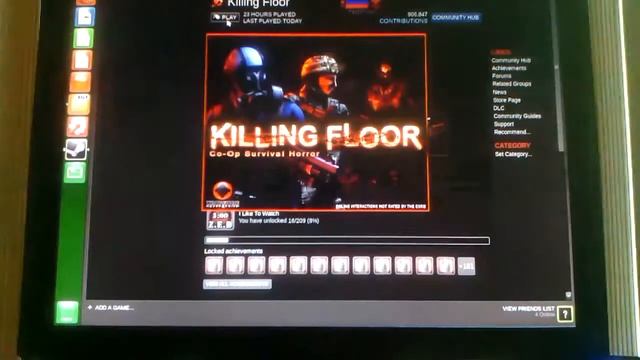Click the achievement progress bar
This screenshot has height=360, width=640.
347,240
